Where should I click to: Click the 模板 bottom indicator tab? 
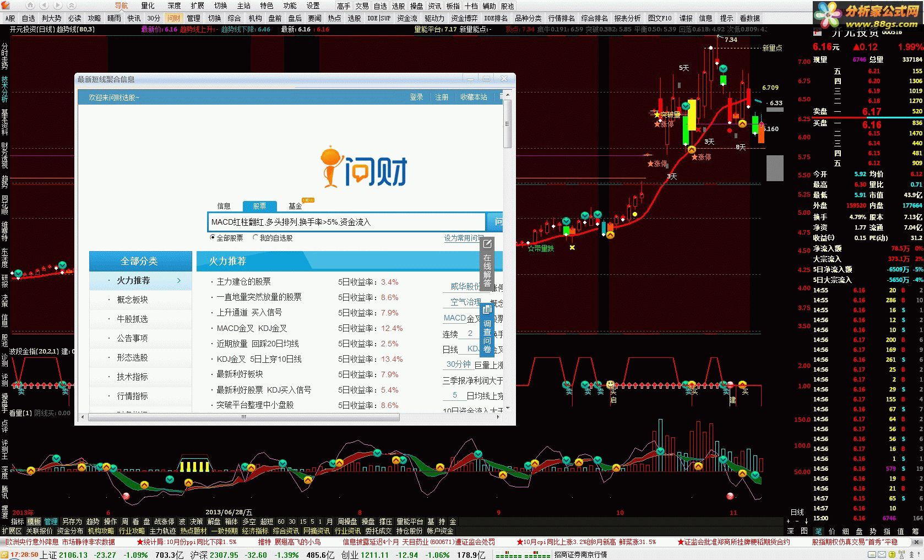pyautogui.click(x=34, y=521)
